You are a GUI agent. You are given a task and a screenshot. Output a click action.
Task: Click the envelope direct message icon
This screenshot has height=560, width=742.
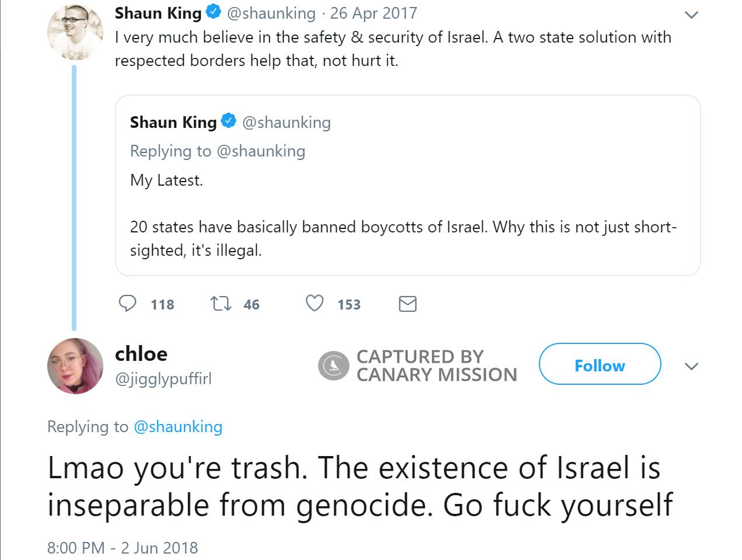click(407, 304)
